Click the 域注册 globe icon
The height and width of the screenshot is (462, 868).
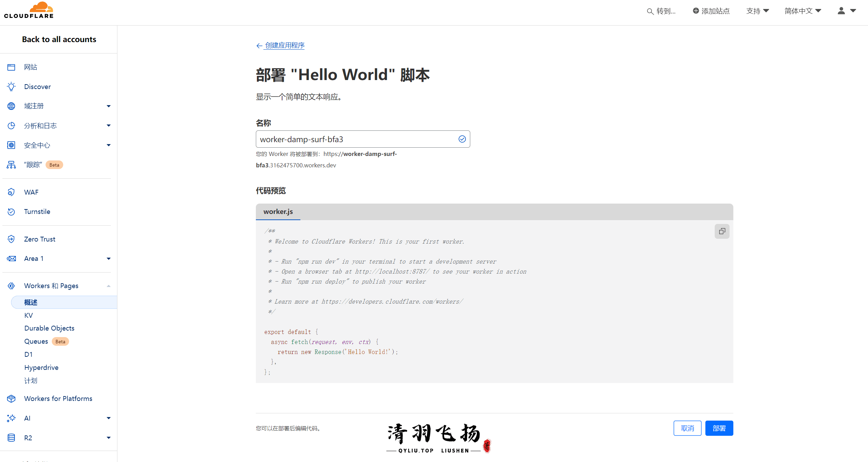11,106
